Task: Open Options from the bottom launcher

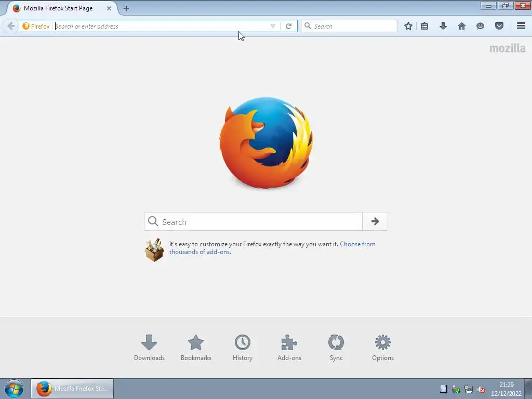Action: click(x=383, y=348)
